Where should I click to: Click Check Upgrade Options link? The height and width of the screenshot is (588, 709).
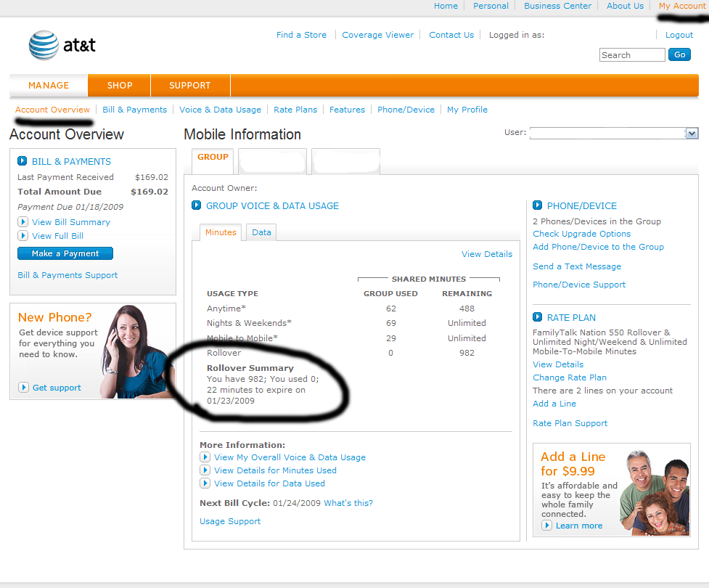581,234
